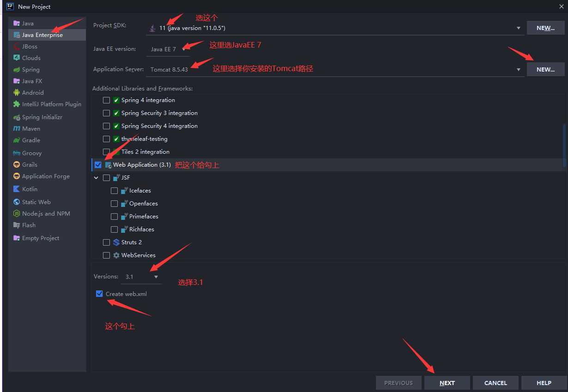Select Java Enterprise in the sidebar
The width and height of the screenshot is (568, 392).
tap(47, 35)
